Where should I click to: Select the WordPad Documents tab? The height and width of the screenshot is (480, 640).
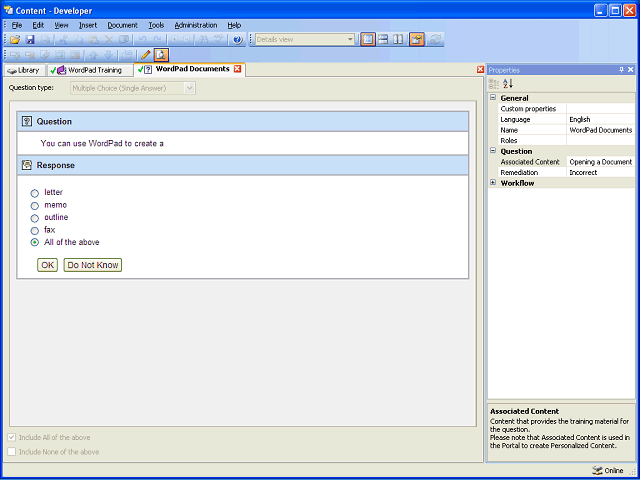coord(189,69)
